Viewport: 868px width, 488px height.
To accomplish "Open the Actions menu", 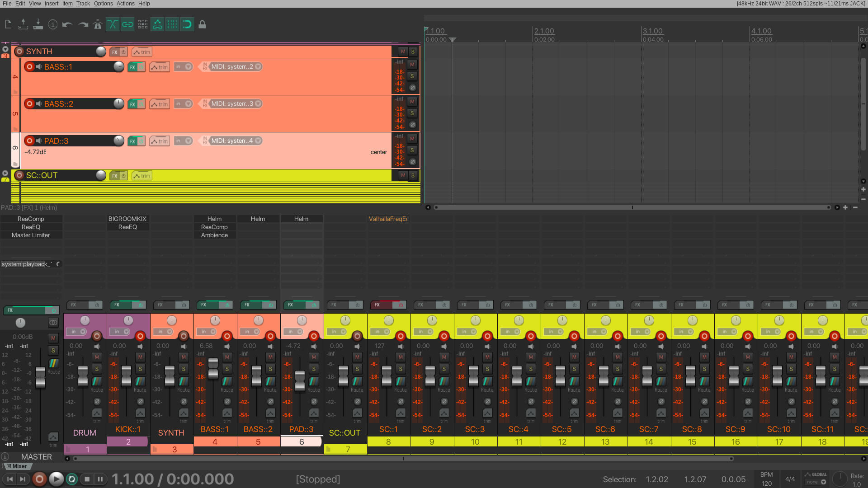I will (125, 4).
